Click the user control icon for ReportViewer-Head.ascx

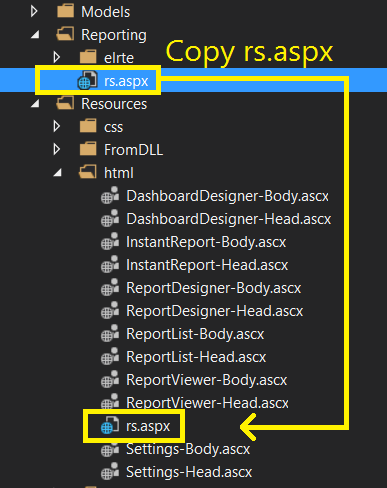110,401
